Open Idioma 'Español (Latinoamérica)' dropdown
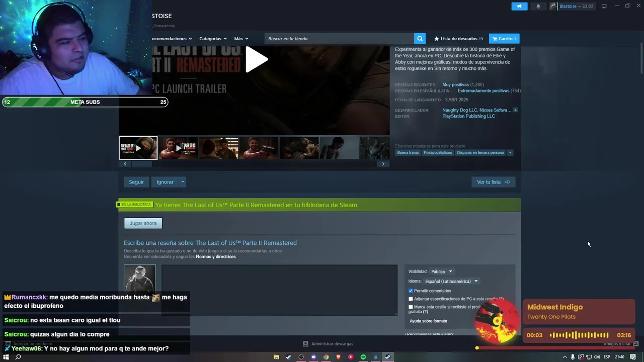This screenshot has height=362, width=644. tap(451, 282)
